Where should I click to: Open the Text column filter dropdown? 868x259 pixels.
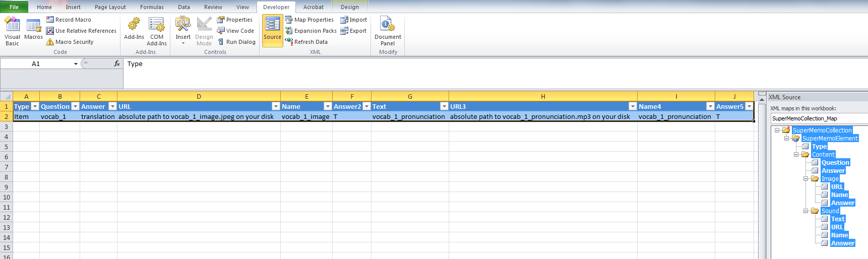(x=444, y=106)
